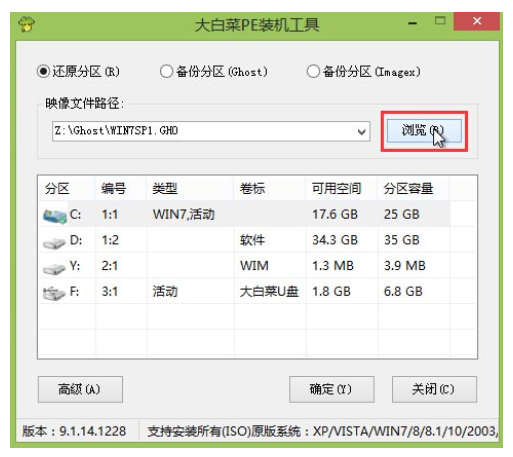This screenshot has height=457, width=513.
Task: Confirm with the 确定 (Y) button
Action: click(332, 389)
